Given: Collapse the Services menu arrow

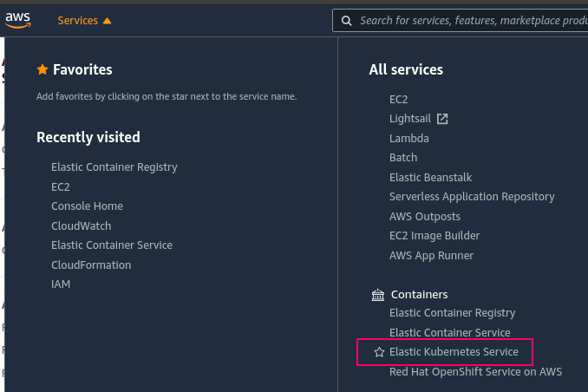Looking at the screenshot, I should coord(107,21).
